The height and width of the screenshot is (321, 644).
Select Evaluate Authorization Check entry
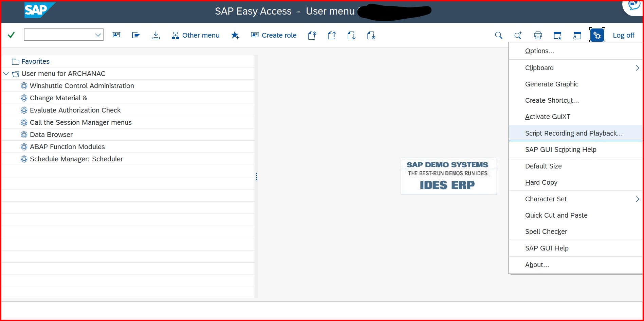pyautogui.click(x=75, y=110)
